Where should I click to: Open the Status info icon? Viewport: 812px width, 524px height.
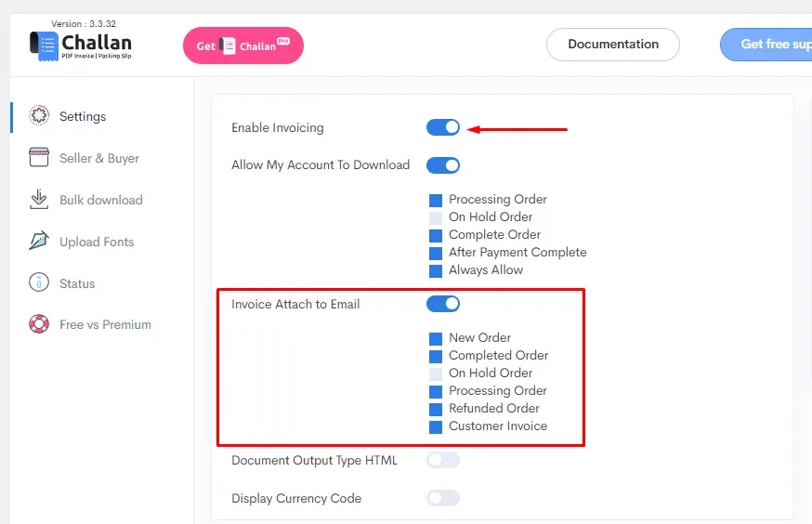39,282
